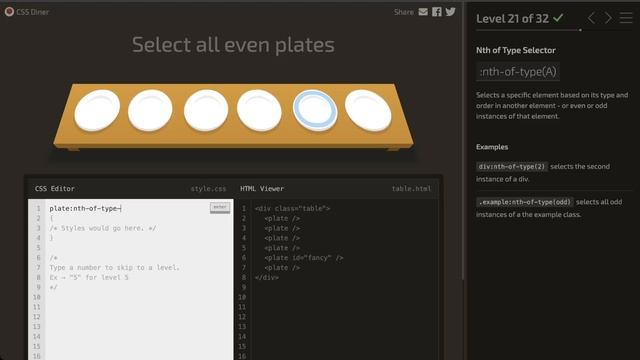This screenshot has height=360, width=640.
Task: Go to next level arrow
Action: (x=608, y=18)
